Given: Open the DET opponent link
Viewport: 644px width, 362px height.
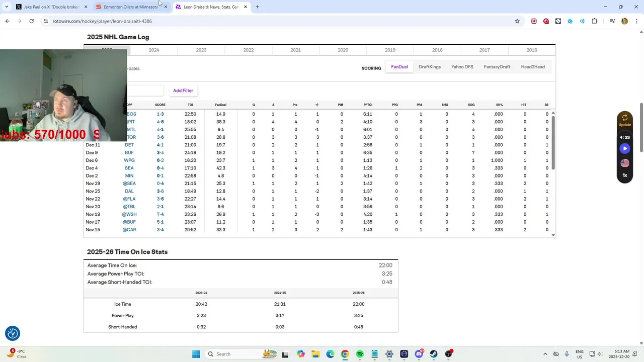Looking at the screenshot, I should point(129,145).
